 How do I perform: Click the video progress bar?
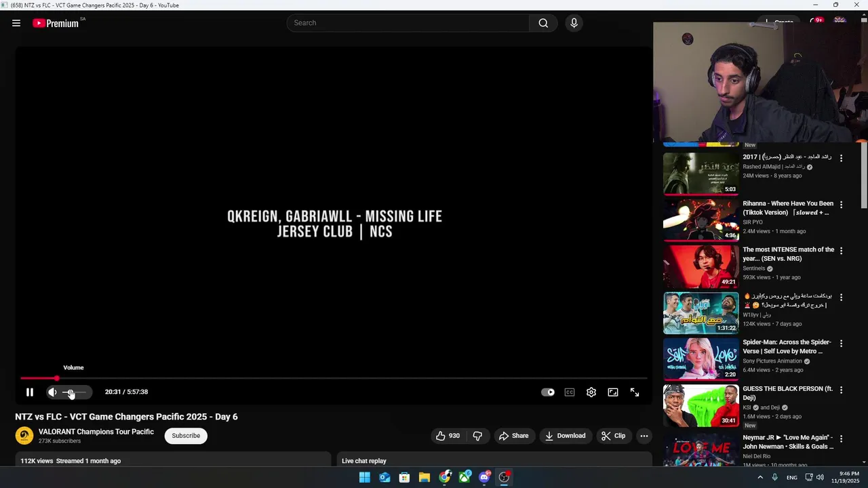click(x=334, y=378)
